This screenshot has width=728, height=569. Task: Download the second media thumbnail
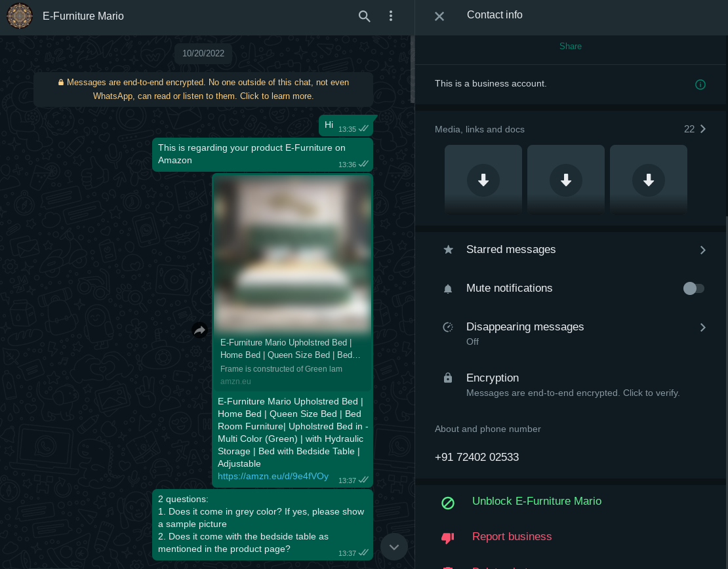tap(566, 180)
